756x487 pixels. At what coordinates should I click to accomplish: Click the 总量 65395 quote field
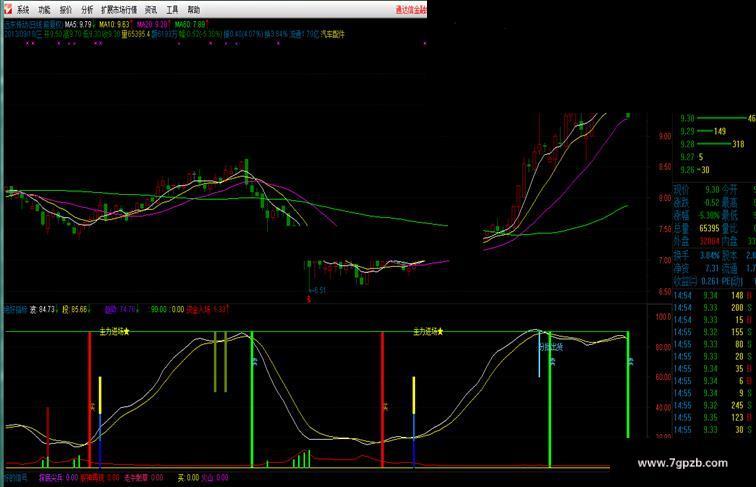point(697,228)
